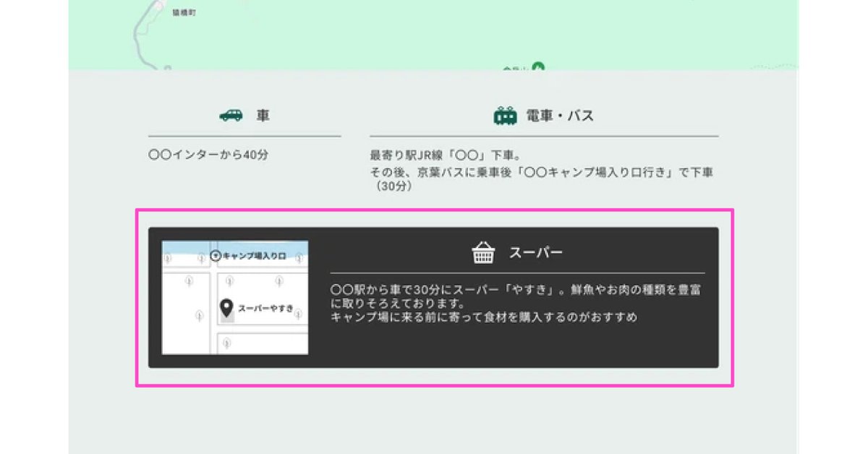The height and width of the screenshot is (454, 868).
Task: Click the shopping basket icon beside スーパー
Action: 483,253
